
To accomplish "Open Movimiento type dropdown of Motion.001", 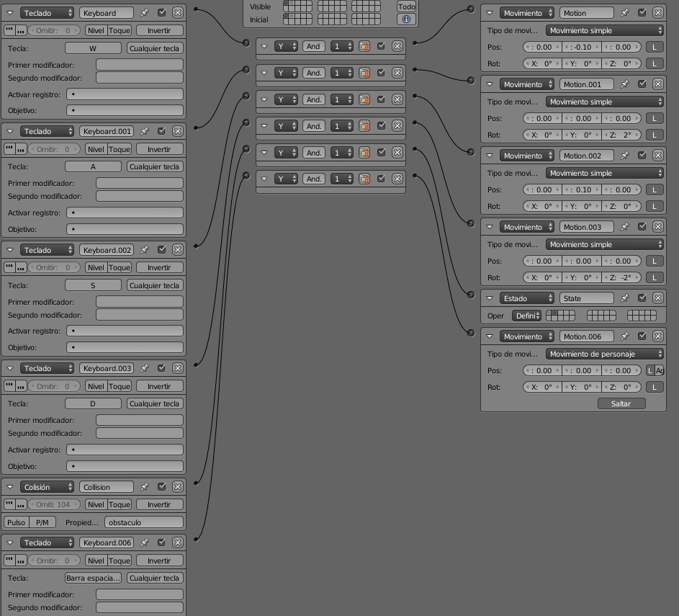I will [x=526, y=84].
